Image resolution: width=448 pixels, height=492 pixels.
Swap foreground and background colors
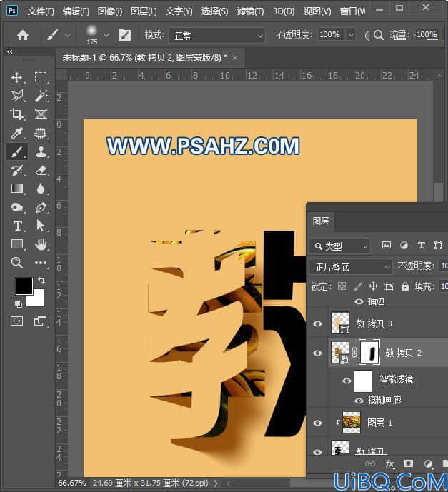click(41, 280)
